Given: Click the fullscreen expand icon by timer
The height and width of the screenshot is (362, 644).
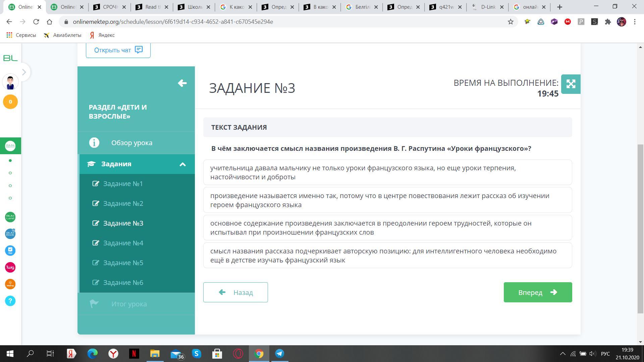Looking at the screenshot, I should [571, 84].
